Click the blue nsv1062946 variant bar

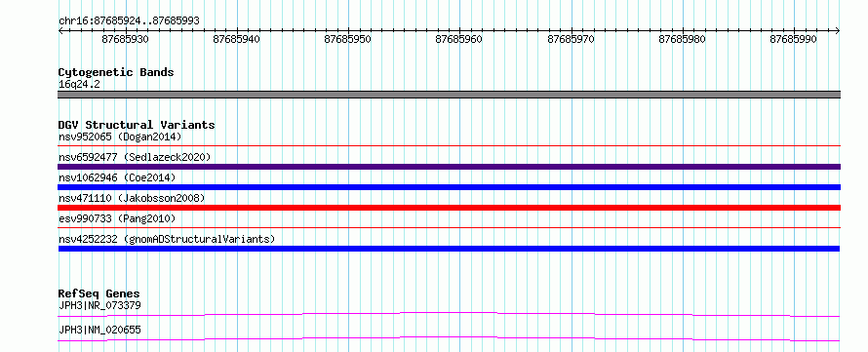(449, 187)
